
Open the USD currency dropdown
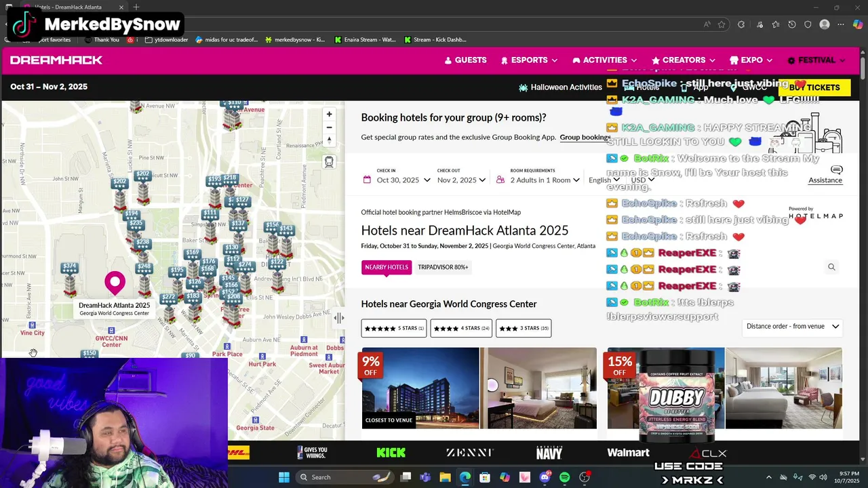pyautogui.click(x=642, y=180)
